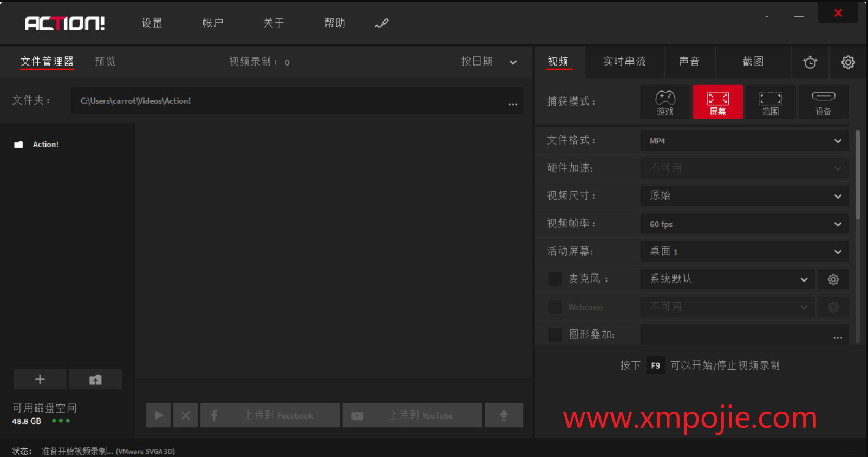The height and width of the screenshot is (457, 868).
Task: Switch to the 文件管理器 tab
Action: [x=47, y=62]
